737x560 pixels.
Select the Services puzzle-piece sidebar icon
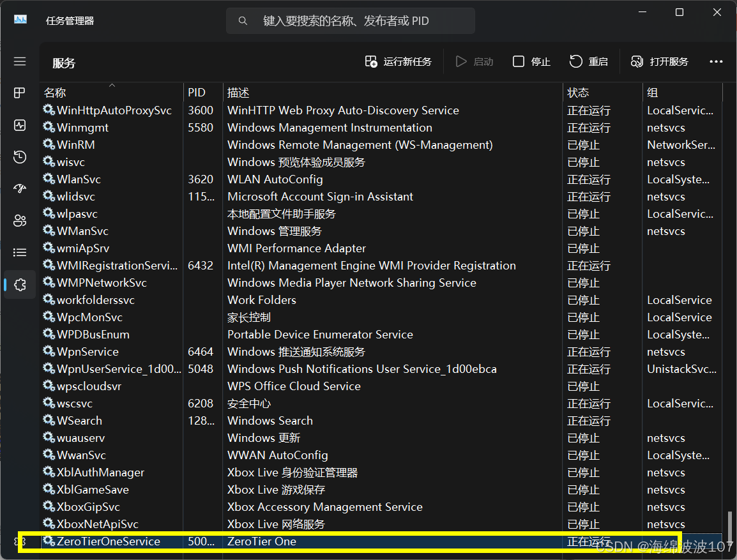point(20,285)
